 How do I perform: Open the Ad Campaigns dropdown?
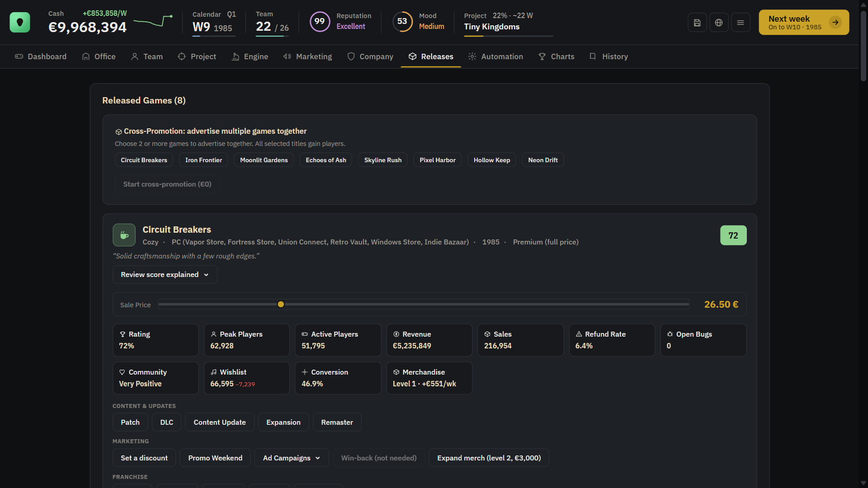292,458
